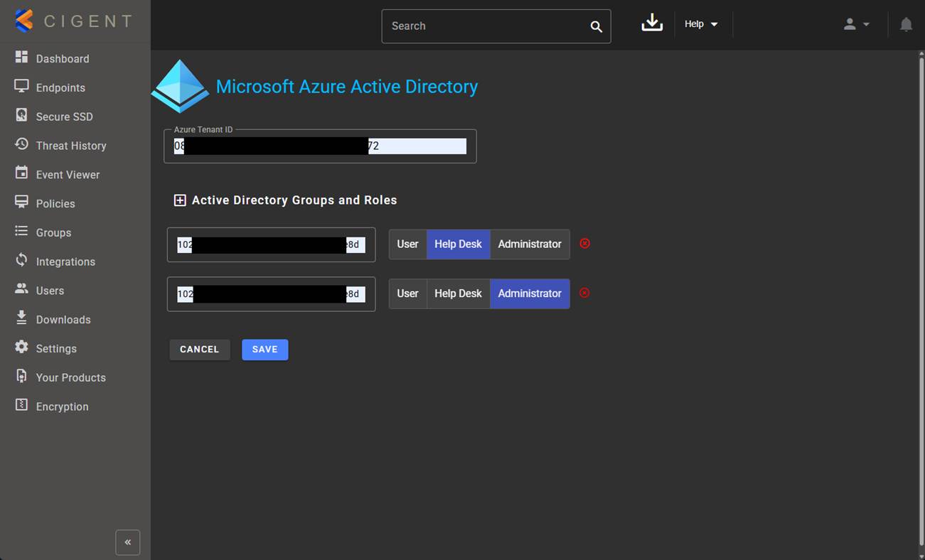Set second group role to Help Desk
Screen dimensions: 925x560
458,294
